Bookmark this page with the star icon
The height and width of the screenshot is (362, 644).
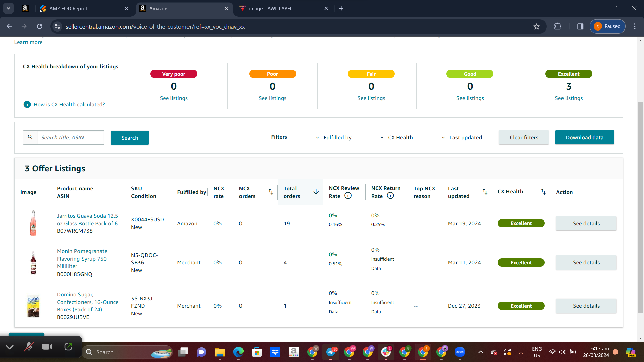[x=537, y=26]
